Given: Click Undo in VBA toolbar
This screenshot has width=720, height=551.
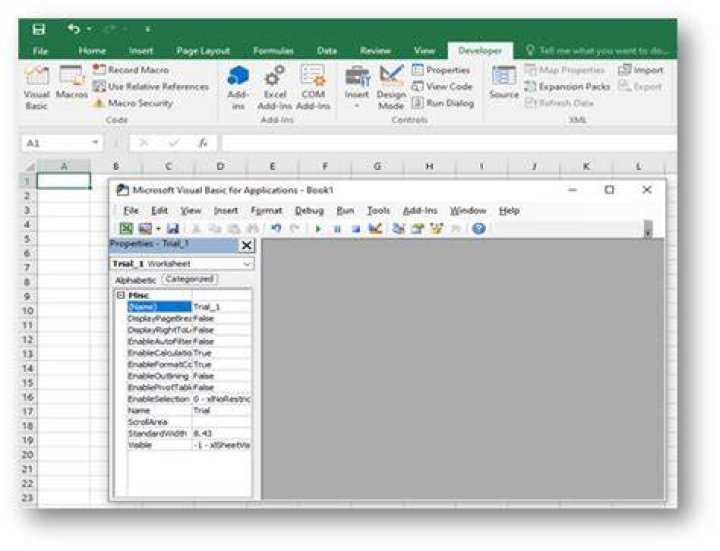Looking at the screenshot, I should click(276, 228).
